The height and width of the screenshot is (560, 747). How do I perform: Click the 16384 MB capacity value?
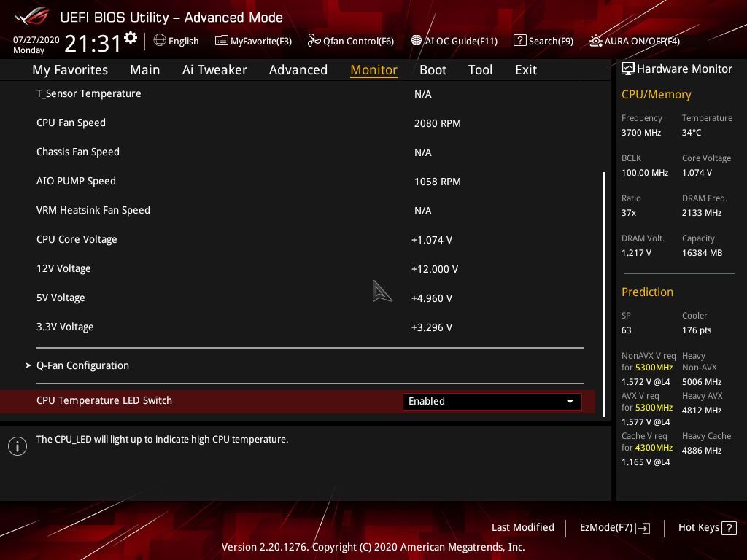pyautogui.click(x=702, y=253)
